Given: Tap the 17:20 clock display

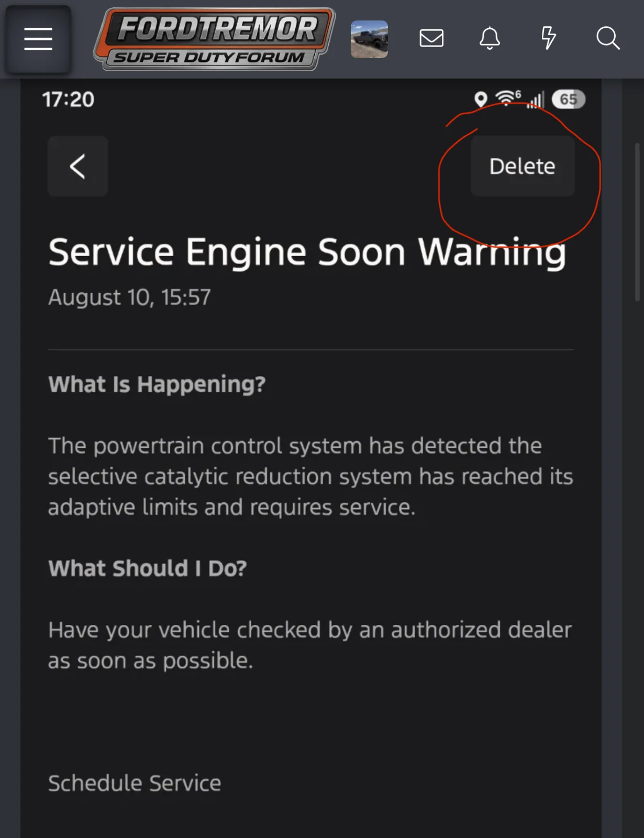Looking at the screenshot, I should point(68,100).
